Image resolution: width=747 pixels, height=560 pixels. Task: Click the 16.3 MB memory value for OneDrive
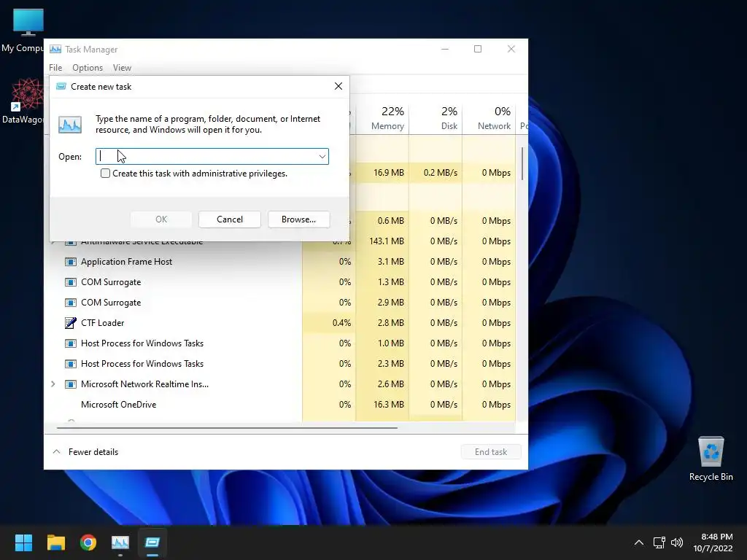point(388,405)
